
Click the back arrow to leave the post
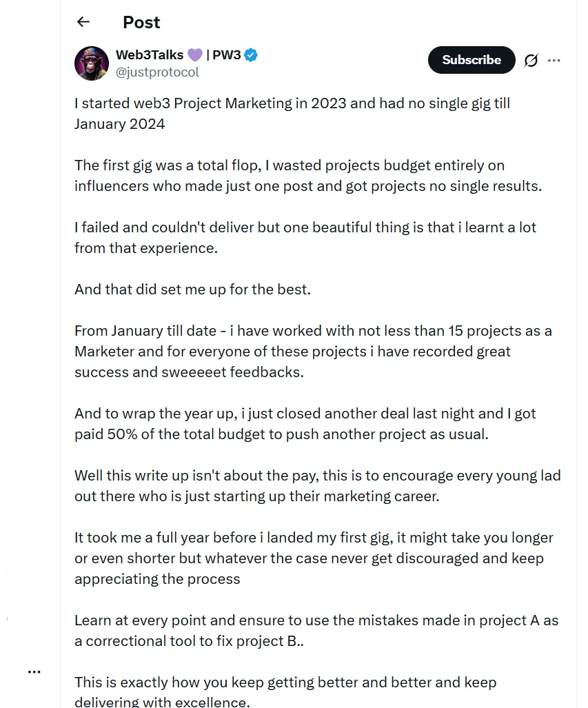pos(83,22)
